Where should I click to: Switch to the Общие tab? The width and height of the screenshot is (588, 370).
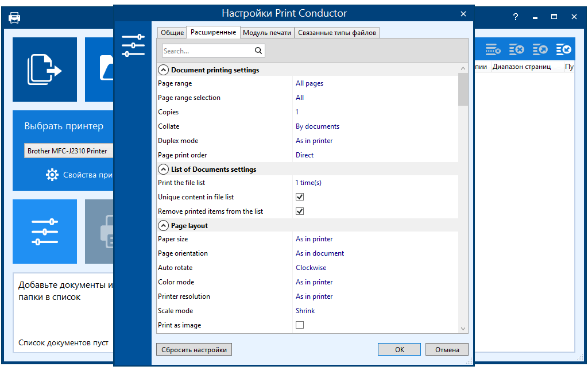pos(172,33)
